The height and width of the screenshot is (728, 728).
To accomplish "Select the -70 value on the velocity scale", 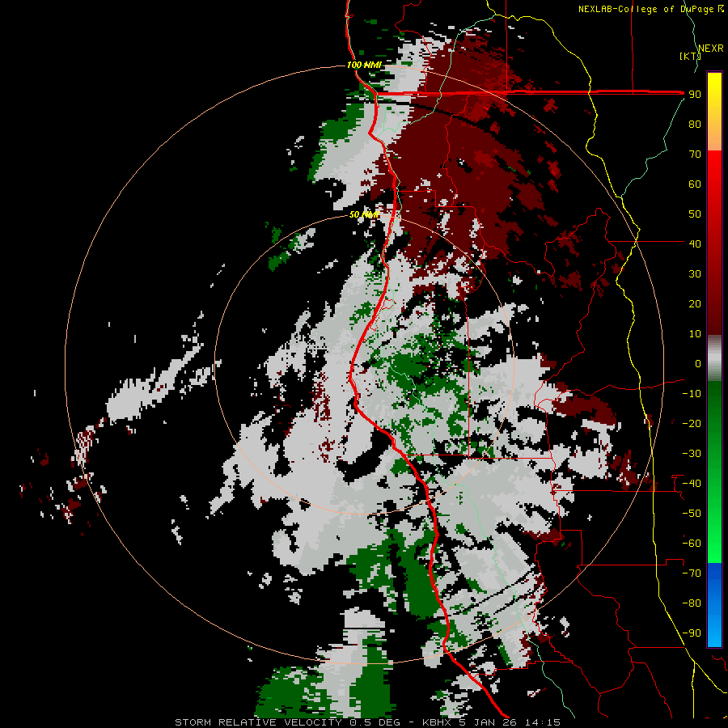I will pyautogui.click(x=692, y=574).
